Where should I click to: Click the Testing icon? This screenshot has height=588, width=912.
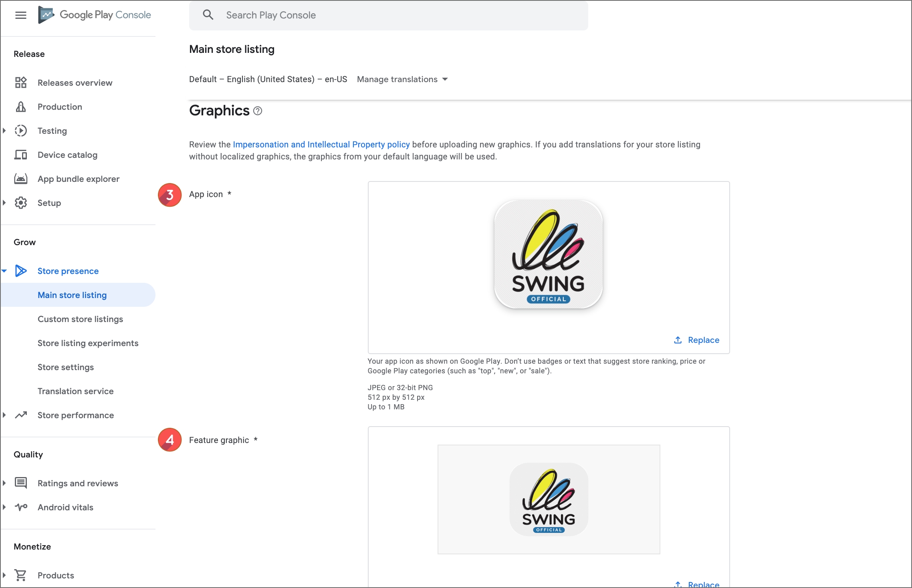coord(21,131)
